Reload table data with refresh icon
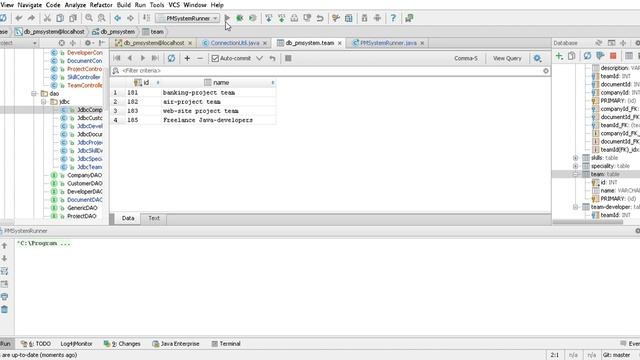The image size is (640, 360). coord(171,58)
